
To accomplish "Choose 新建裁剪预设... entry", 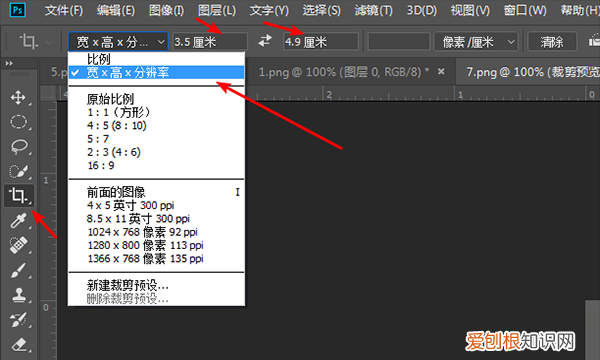I will point(156,285).
